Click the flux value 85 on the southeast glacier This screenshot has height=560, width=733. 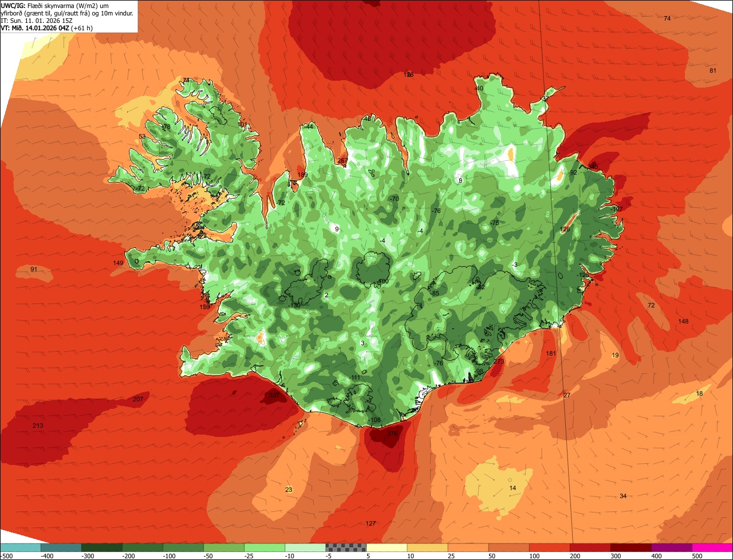click(435, 293)
